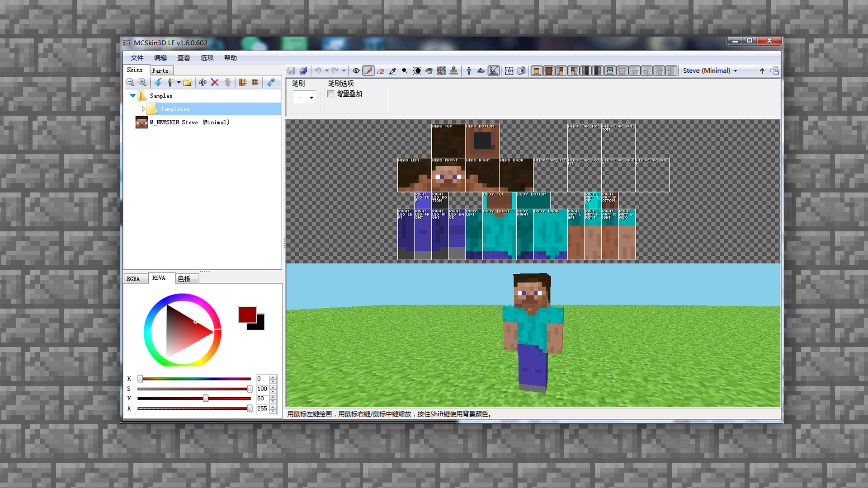Click the reset camera focus icon
868x488 pixels.
[x=509, y=71]
